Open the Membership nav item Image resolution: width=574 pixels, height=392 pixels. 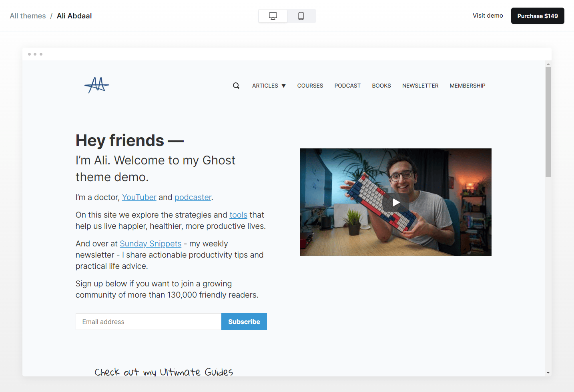468,86
